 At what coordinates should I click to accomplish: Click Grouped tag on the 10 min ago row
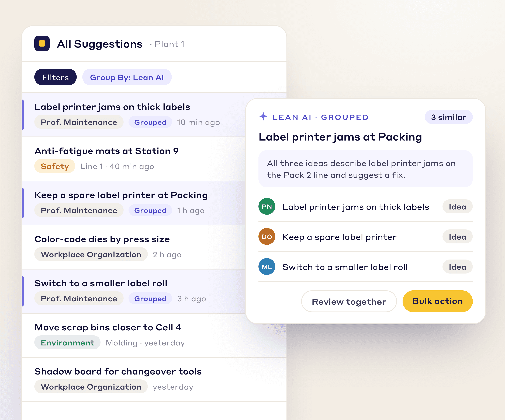tap(150, 122)
